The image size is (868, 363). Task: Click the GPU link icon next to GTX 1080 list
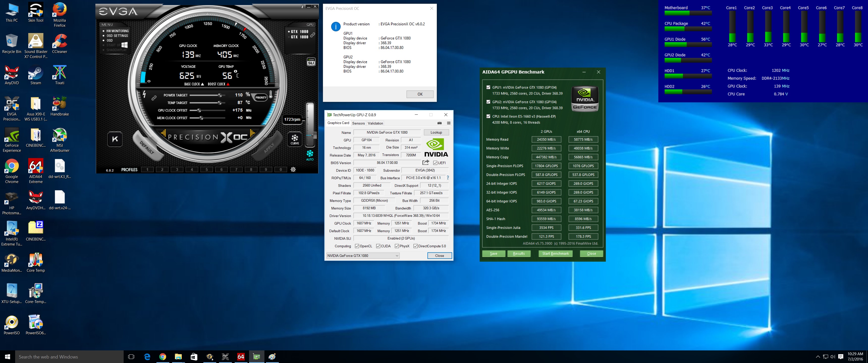pos(313,35)
